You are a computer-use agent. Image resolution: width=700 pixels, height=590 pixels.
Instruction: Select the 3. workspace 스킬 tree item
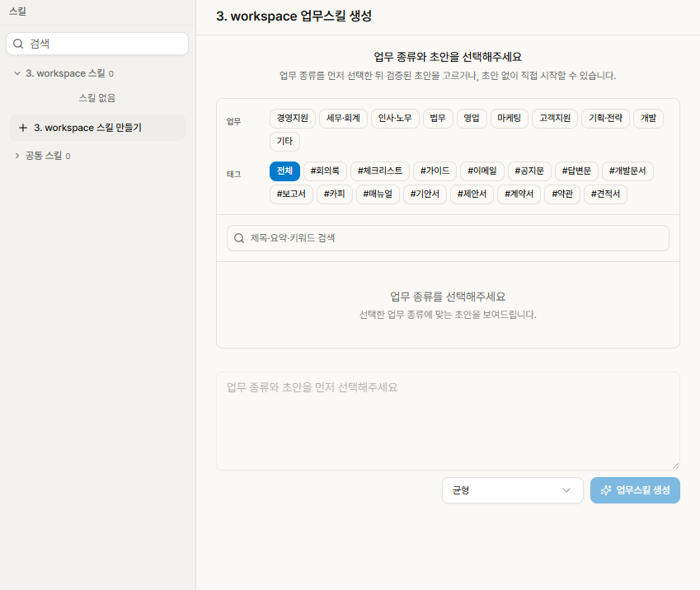[x=97, y=73]
